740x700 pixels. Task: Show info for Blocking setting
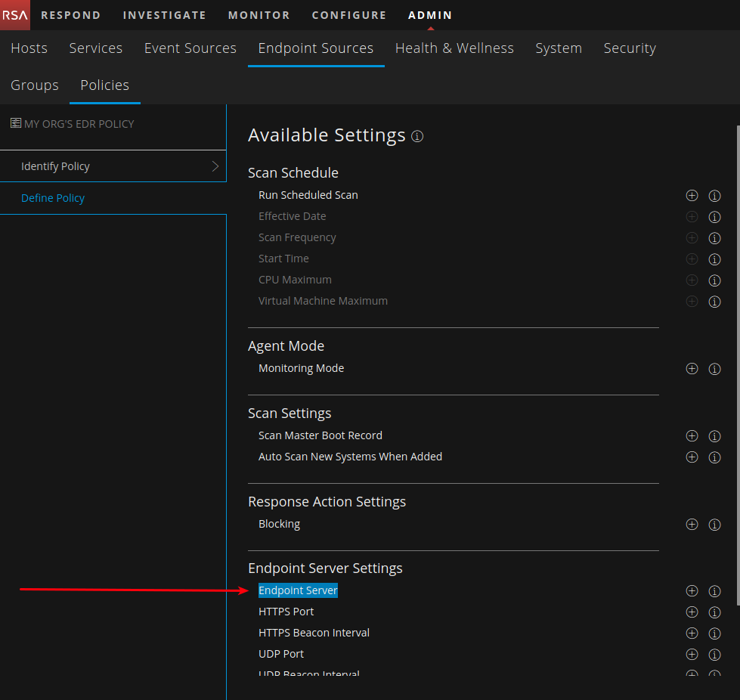click(714, 525)
